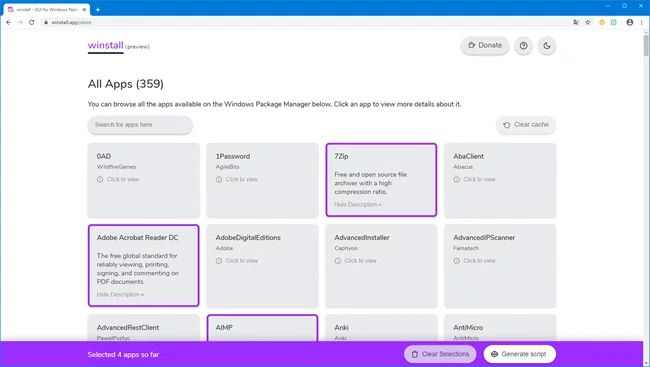
Task: Expand AdobeDigitalEditions Click to view
Action: [237, 261]
